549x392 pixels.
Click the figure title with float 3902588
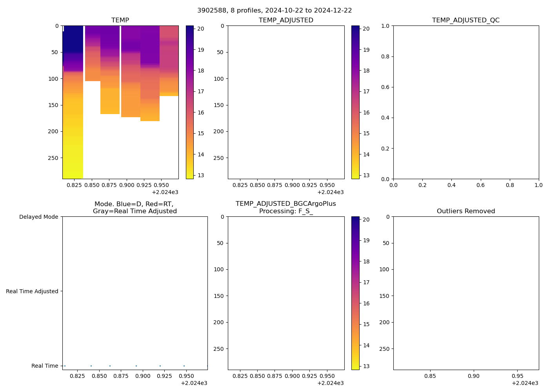[x=274, y=11]
